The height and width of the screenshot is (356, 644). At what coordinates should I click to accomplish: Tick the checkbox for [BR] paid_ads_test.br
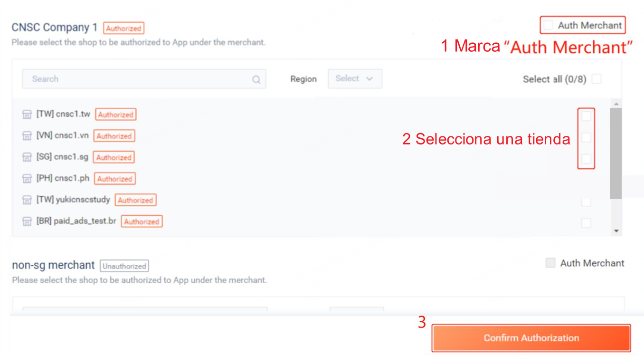coord(586,223)
